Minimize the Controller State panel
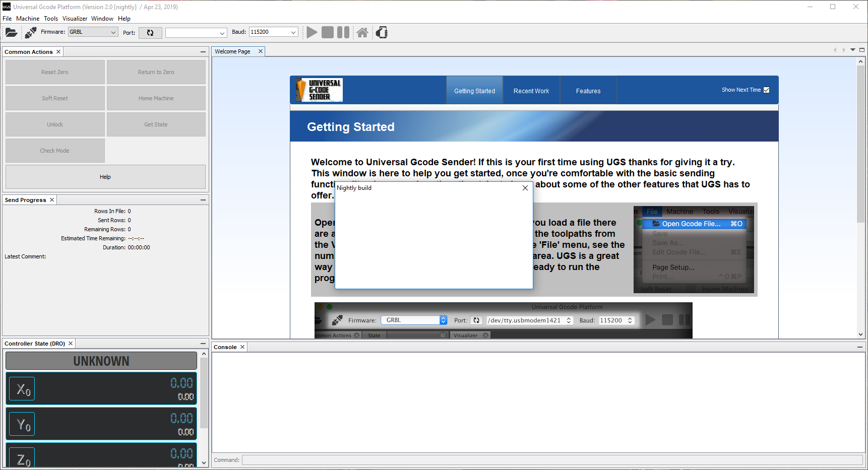 203,344
